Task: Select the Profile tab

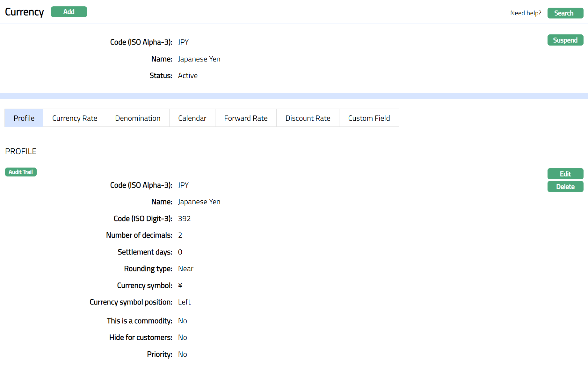Action: pyautogui.click(x=24, y=118)
